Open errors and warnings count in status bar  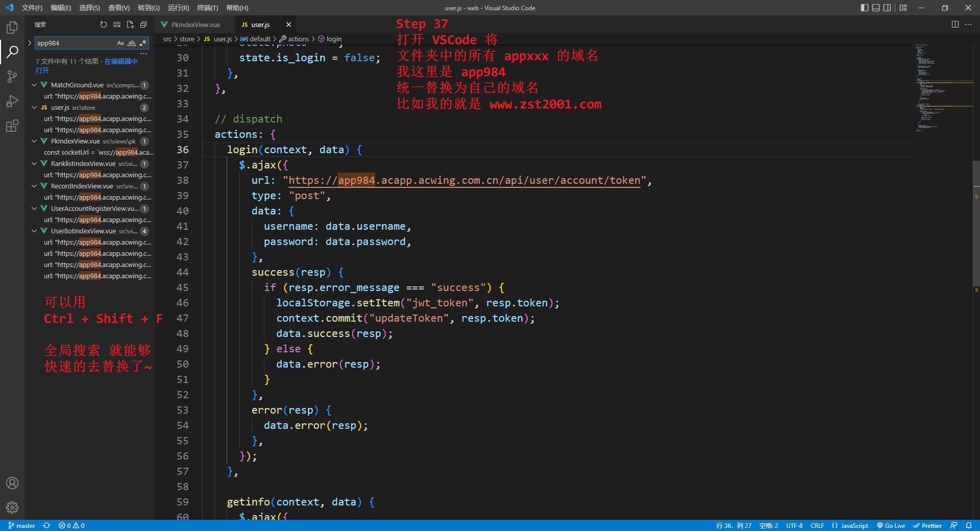coord(71,525)
